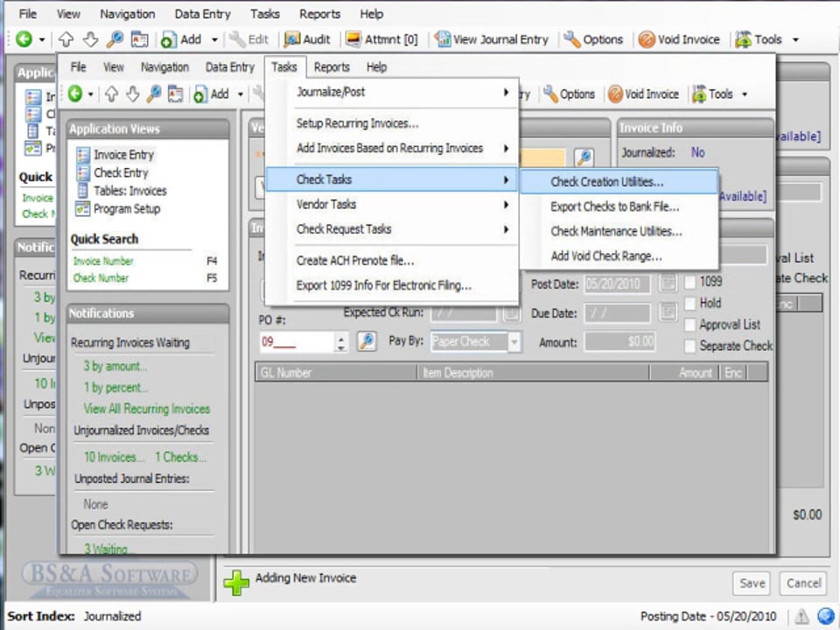Click search magnifier icon in outer toolbar
Viewport: 840px width, 630px height.
pos(115,39)
